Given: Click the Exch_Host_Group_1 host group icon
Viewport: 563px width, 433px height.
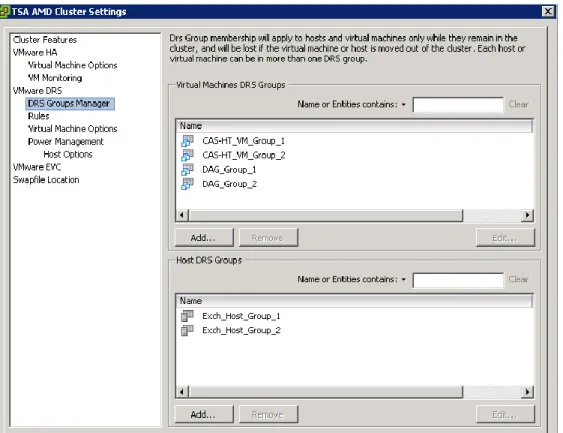Looking at the screenshot, I should point(187,316).
